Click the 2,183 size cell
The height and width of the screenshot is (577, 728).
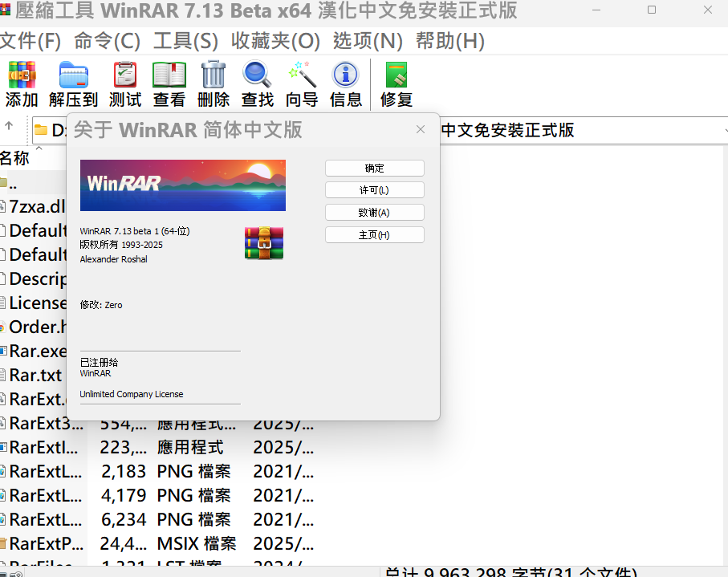pyautogui.click(x=124, y=472)
